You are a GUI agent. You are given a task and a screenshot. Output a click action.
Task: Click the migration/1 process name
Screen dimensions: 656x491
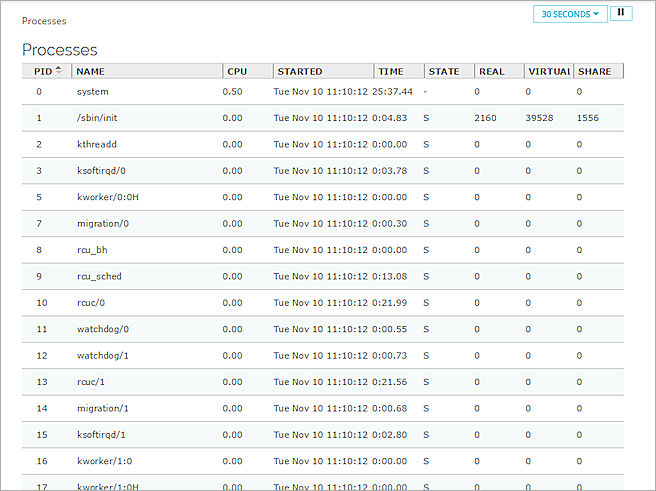(x=103, y=408)
